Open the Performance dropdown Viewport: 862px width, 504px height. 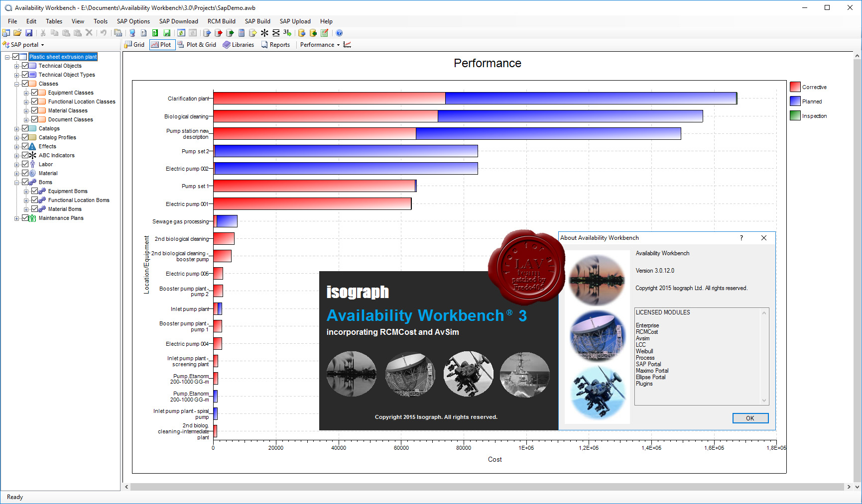320,45
